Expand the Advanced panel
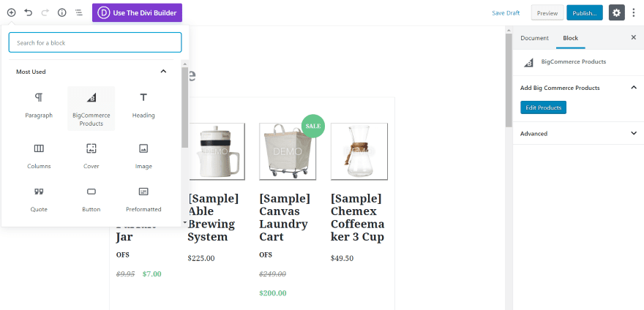 tap(633, 133)
